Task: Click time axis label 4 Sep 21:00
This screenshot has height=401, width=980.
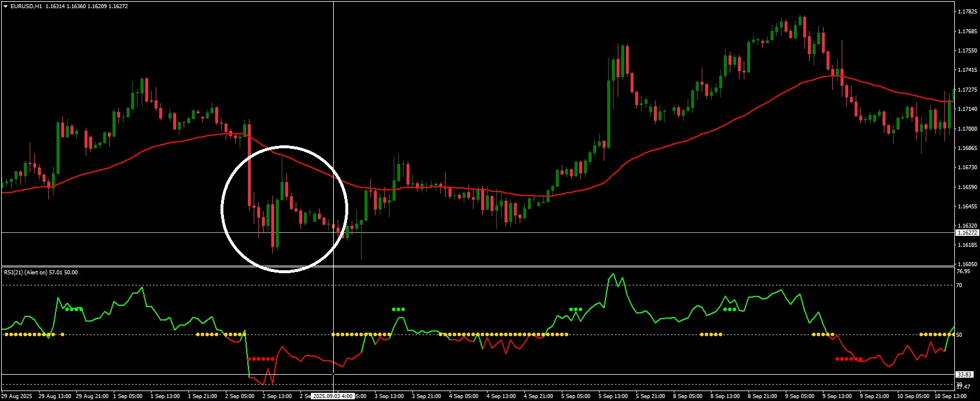Action: pyautogui.click(x=539, y=396)
